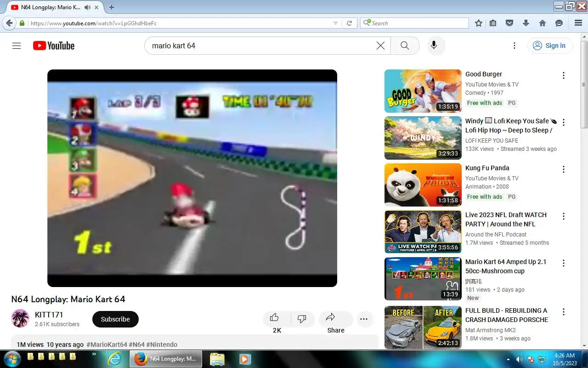
Task: Open the Firefox hamburger menu
Action: coord(578,23)
